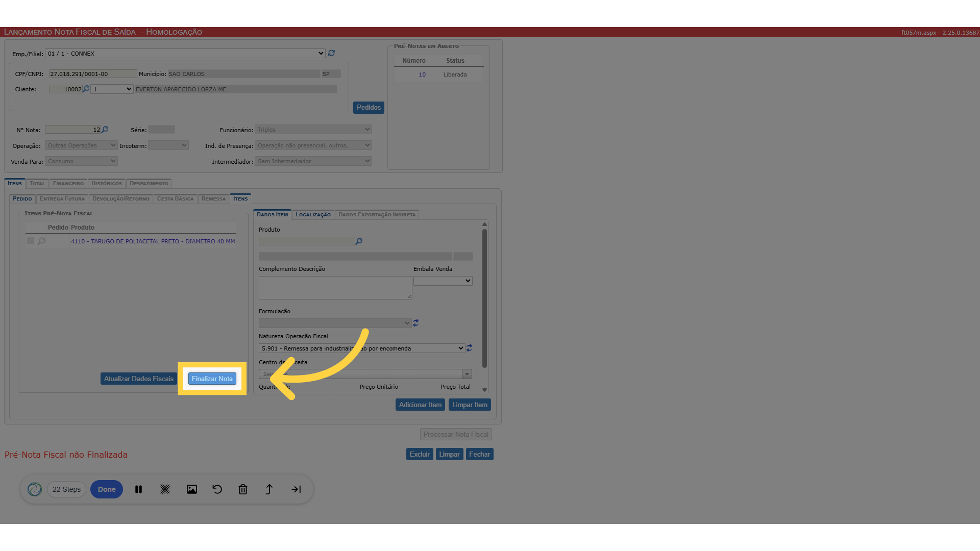Click the Limpar Item button
This screenshot has width=980, height=551.
point(470,405)
